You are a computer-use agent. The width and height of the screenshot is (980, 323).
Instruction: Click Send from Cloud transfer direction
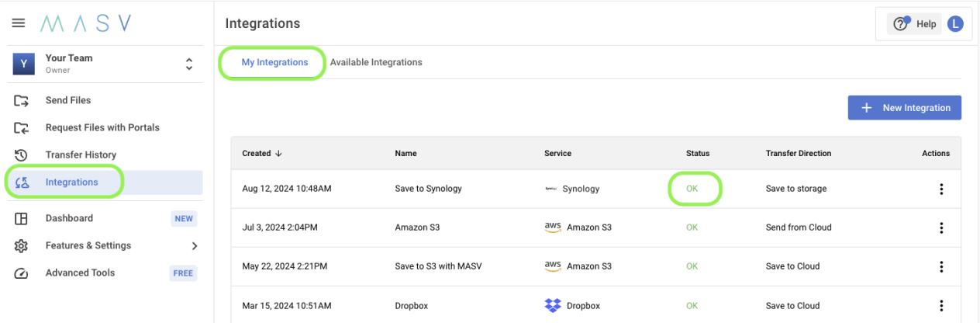pos(799,227)
